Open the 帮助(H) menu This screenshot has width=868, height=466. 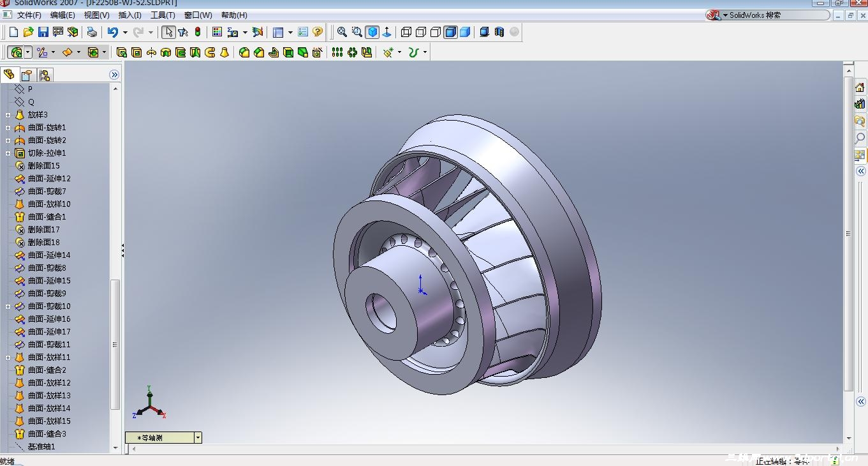(x=234, y=15)
